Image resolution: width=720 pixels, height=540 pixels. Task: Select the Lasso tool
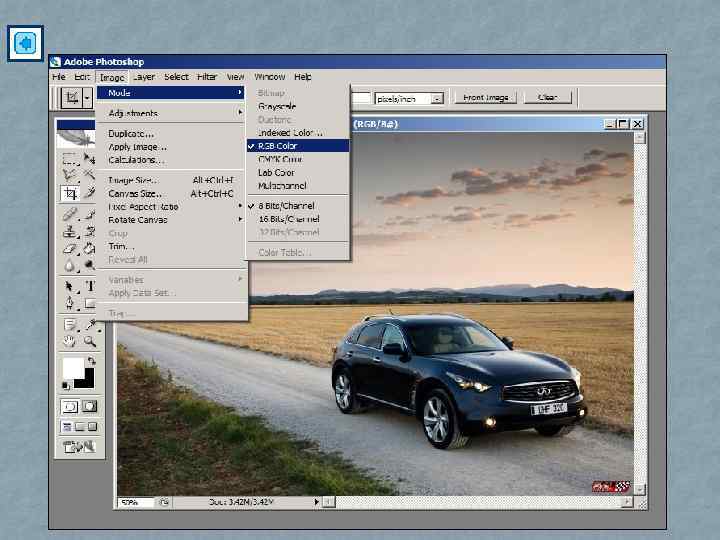point(69,174)
